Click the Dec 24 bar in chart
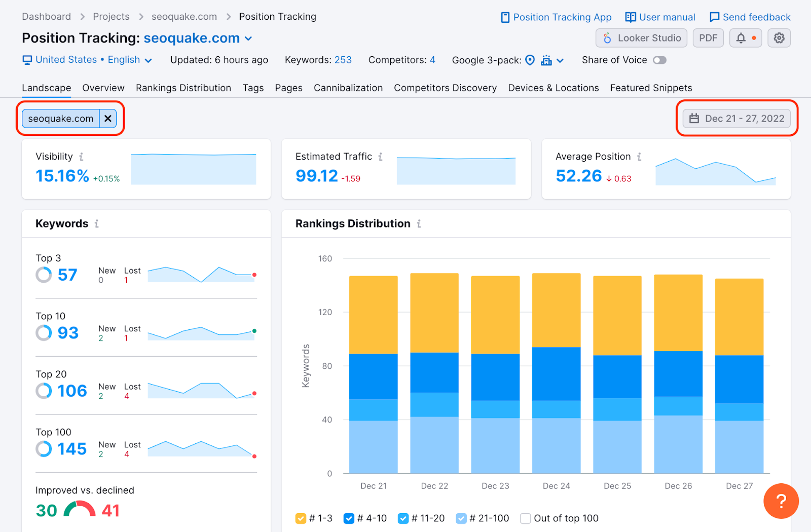 556,373
